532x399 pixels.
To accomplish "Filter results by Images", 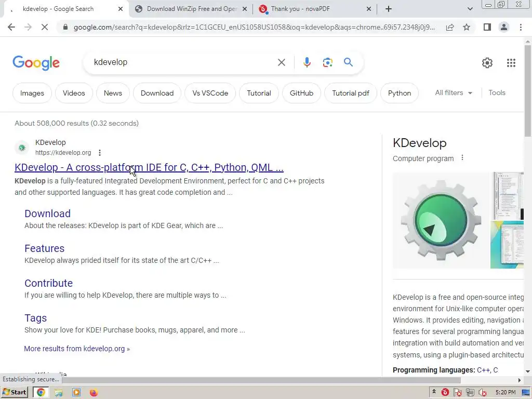I will [32, 93].
